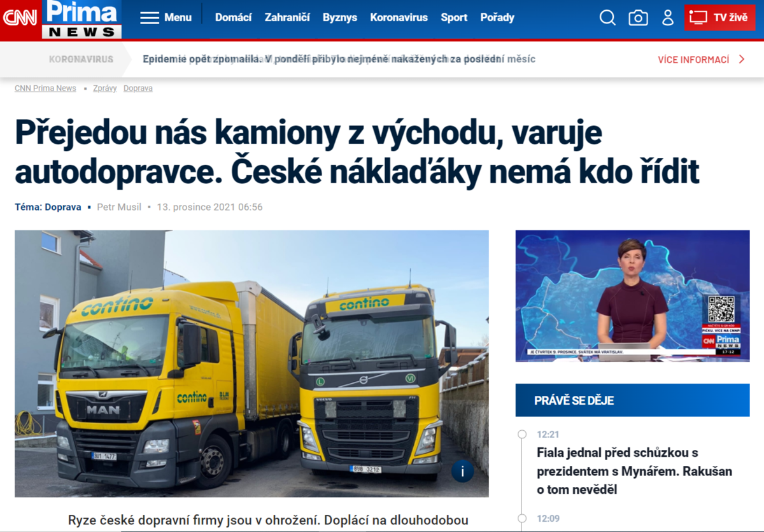Read the Fiala jednal před schůzkou headline
This screenshot has height=532, width=764.
634,472
